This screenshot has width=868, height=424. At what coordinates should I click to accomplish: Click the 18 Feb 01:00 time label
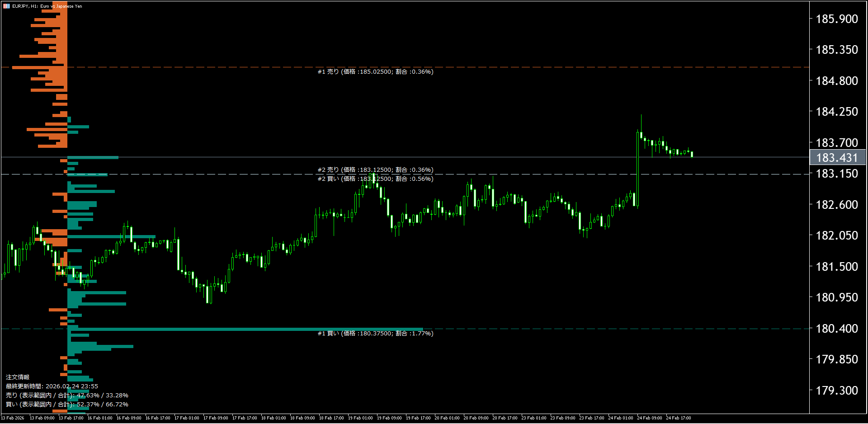pos(274,418)
